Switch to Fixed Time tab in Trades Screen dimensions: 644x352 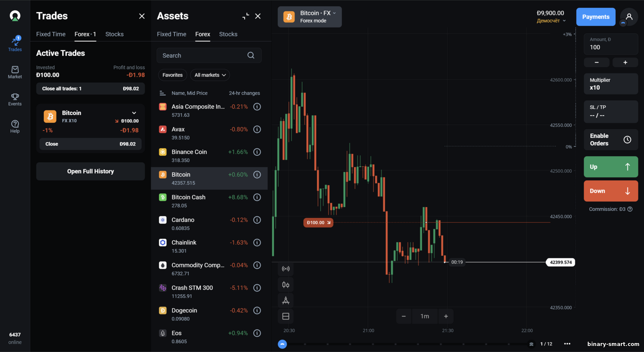coord(51,34)
